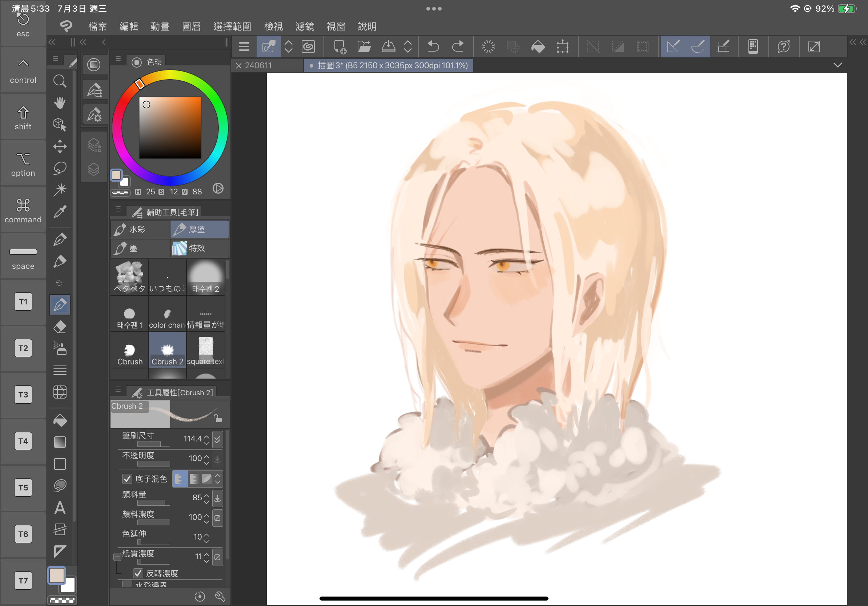Collapse left palette dock double chevron
The image size is (868, 606).
[x=52, y=42]
